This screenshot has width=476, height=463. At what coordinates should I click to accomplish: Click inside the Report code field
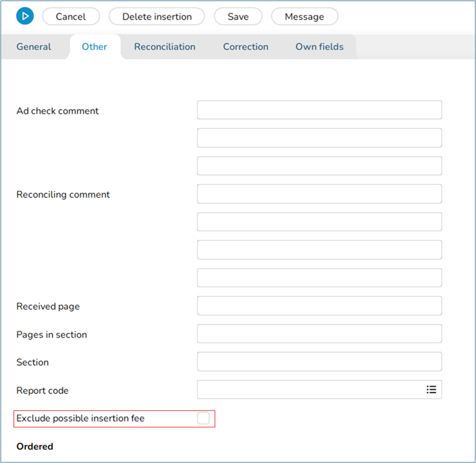(x=309, y=390)
